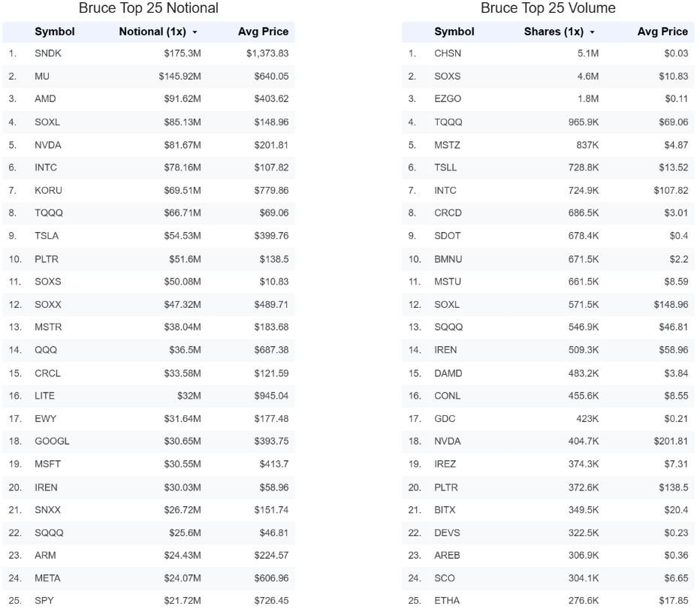
Task: Click the TSLA symbol cell
Action: [x=47, y=236]
